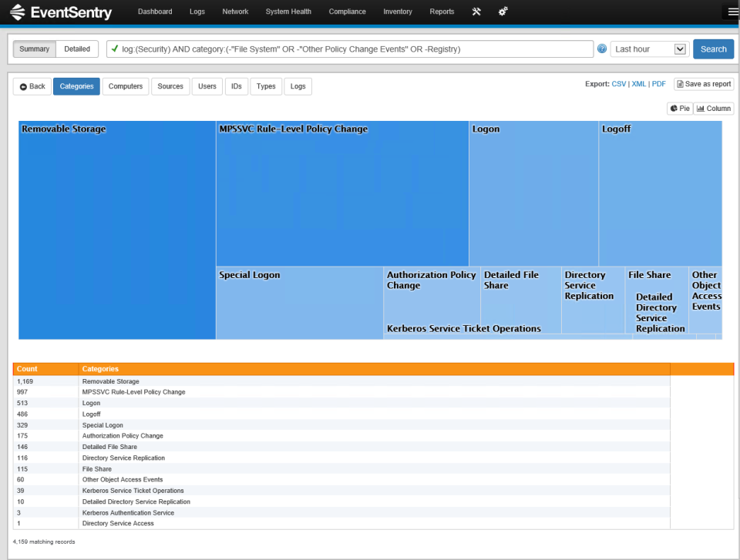
Task: Select the Summary view
Action: tap(34, 49)
